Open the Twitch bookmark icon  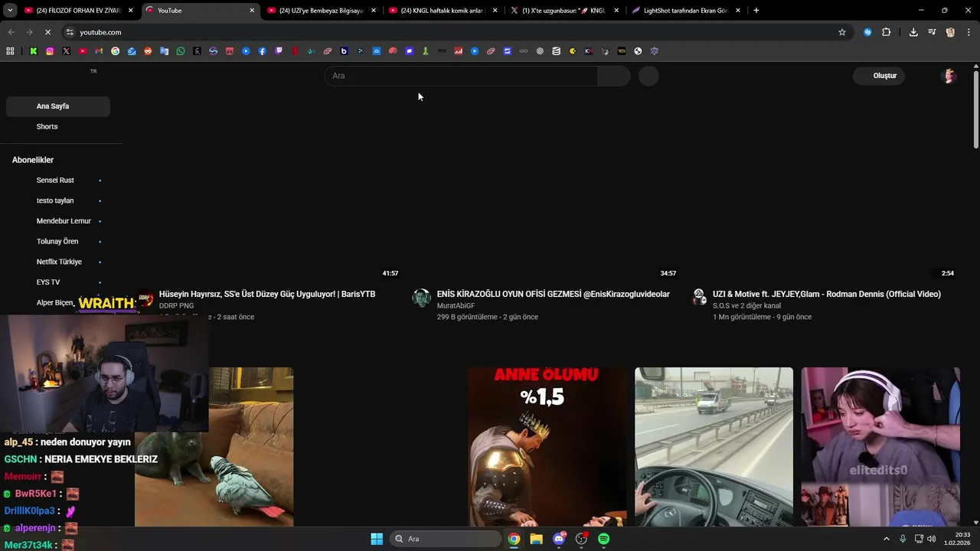[x=279, y=51]
